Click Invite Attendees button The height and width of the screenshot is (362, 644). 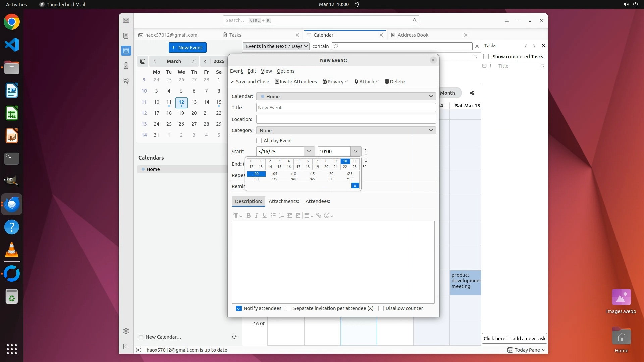(x=296, y=82)
